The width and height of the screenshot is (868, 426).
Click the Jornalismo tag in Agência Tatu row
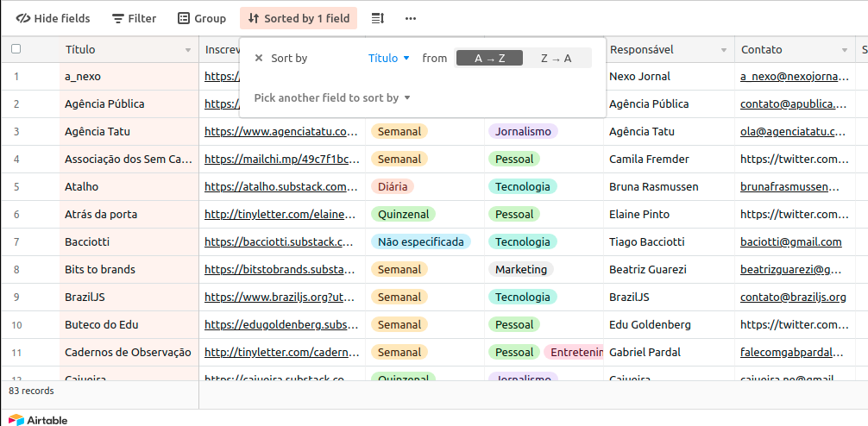523,132
